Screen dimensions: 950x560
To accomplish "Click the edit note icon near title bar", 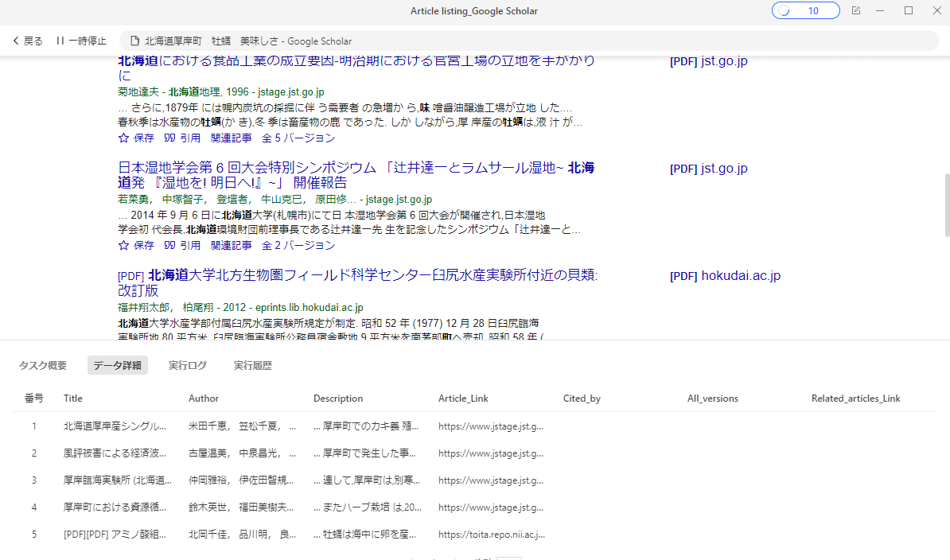I will pyautogui.click(x=856, y=11).
